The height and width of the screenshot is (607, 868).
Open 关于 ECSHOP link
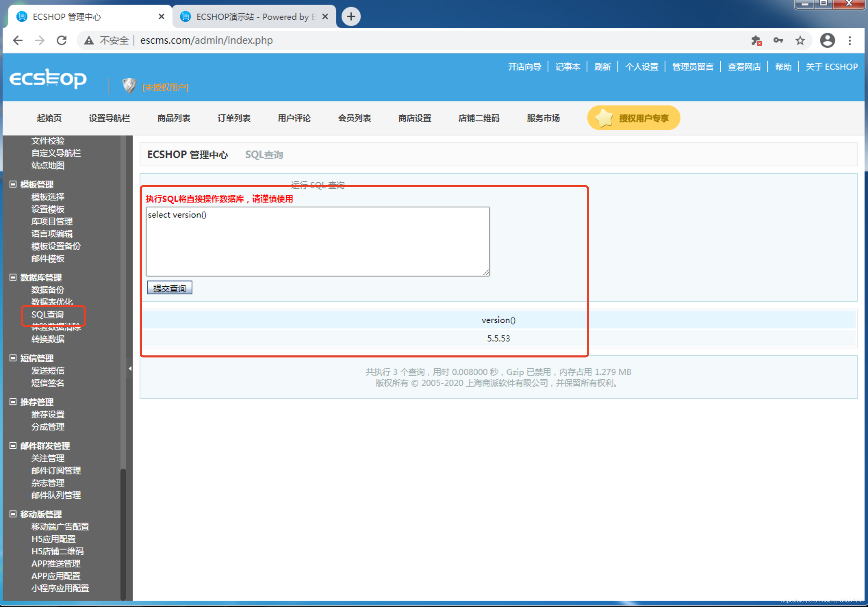[x=832, y=67]
